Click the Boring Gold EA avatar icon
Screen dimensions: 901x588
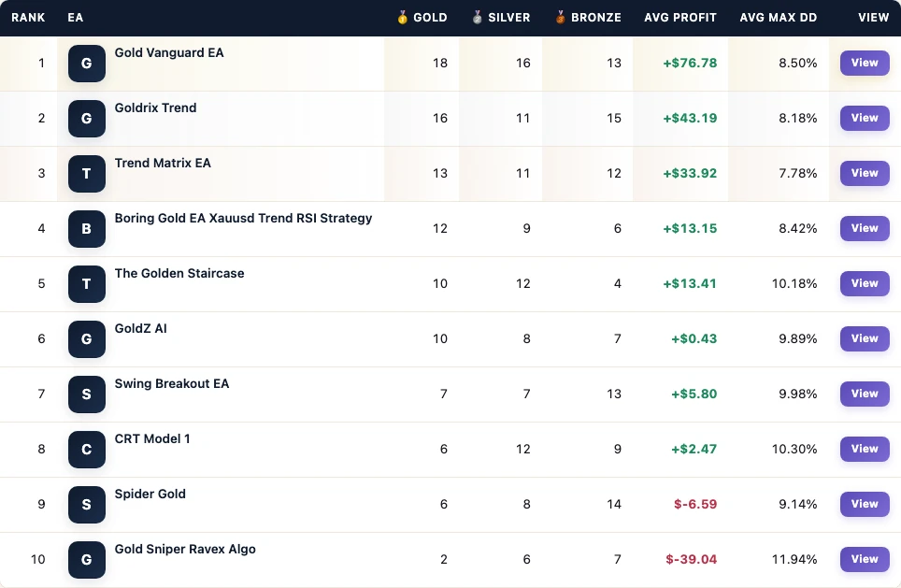[87, 229]
